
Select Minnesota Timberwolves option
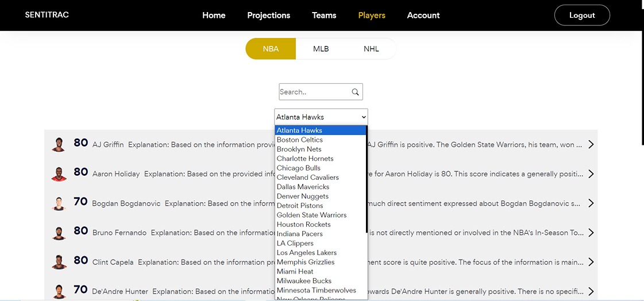(321, 290)
